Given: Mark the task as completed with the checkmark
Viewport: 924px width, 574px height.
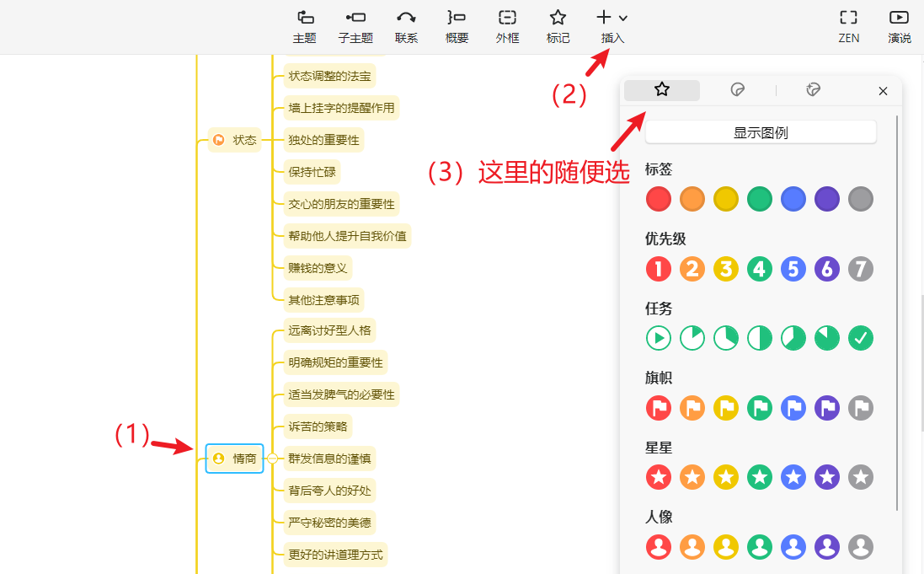Looking at the screenshot, I should pos(861,338).
